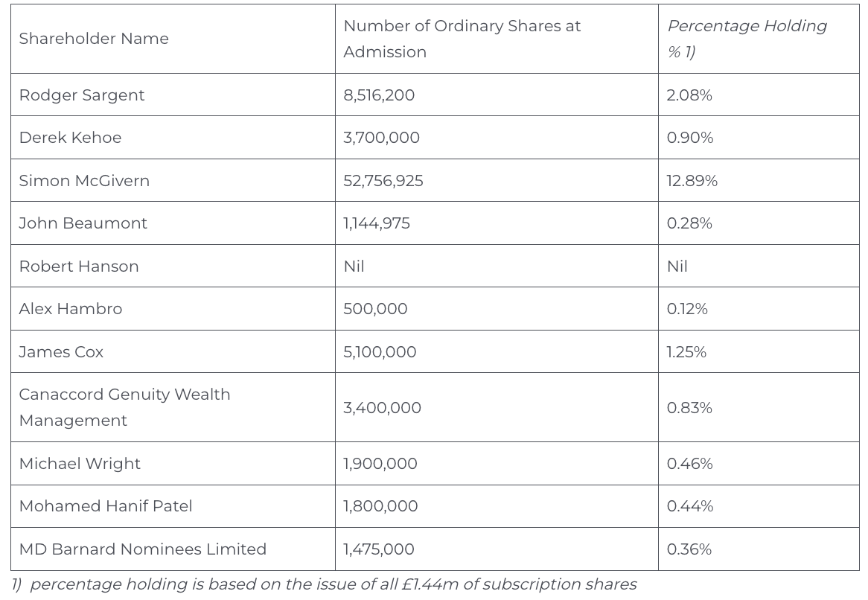Click the 12.89% percentage holding cell

pyautogui.click(x=692, y=181)
